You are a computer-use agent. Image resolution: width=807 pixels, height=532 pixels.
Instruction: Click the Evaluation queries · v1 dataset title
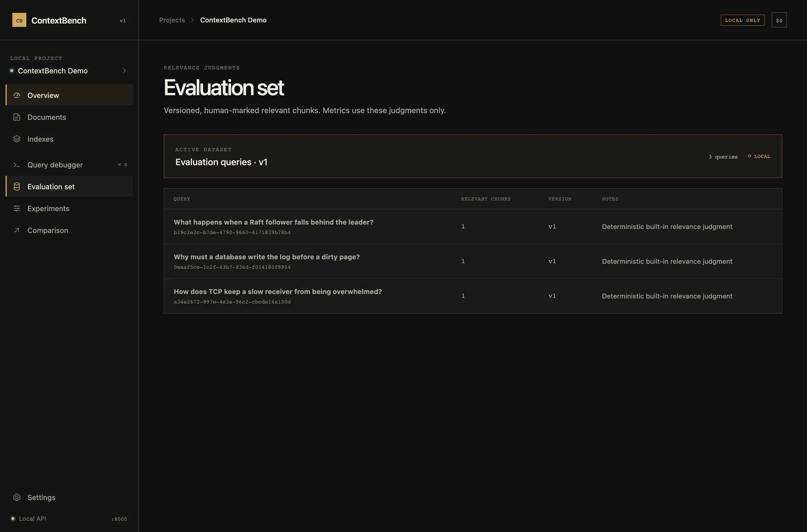[221, 162]
